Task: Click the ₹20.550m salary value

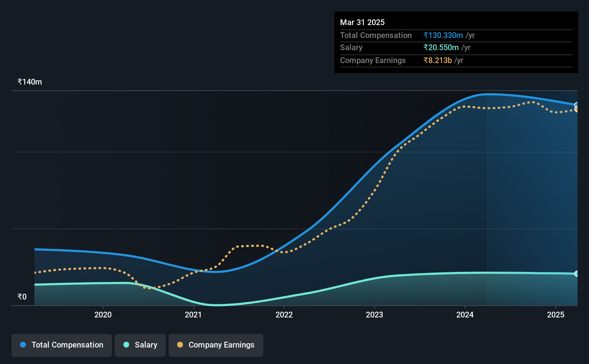Action: pos(441,47)
